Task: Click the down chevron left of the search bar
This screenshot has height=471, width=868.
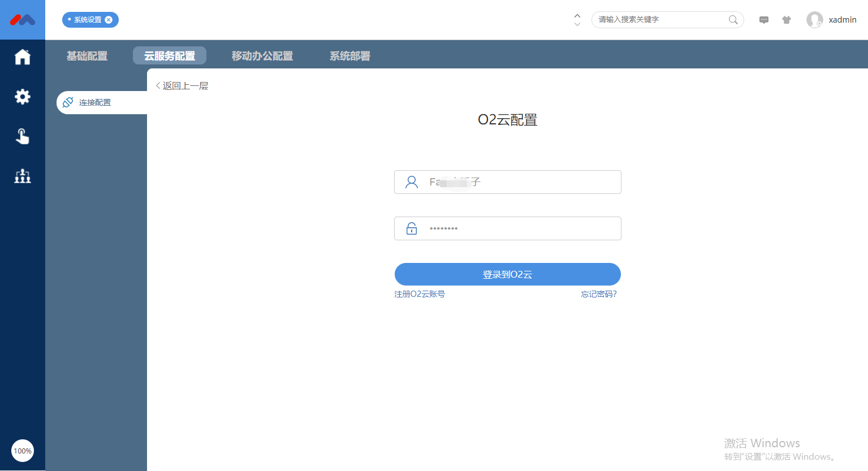Action: (577, 24)
